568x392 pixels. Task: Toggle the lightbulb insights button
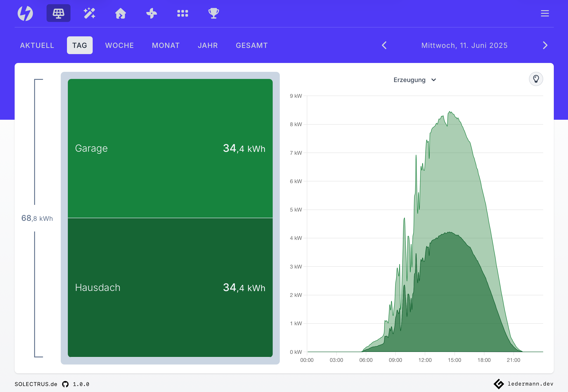[536, 79]
